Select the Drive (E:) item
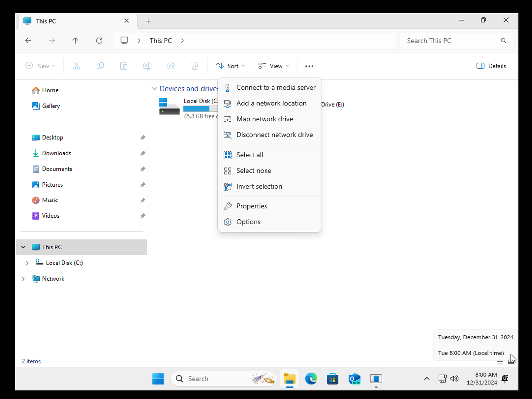 pos(332,104)
